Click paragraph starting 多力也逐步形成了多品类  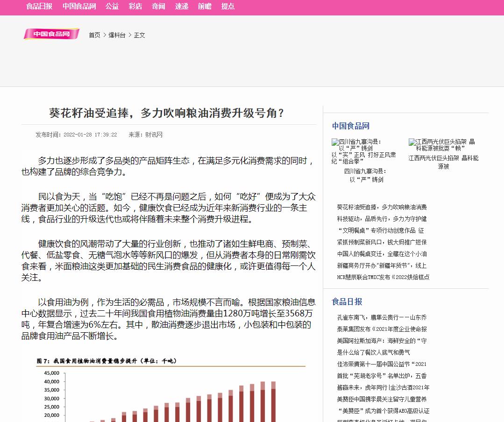point(169,166)
